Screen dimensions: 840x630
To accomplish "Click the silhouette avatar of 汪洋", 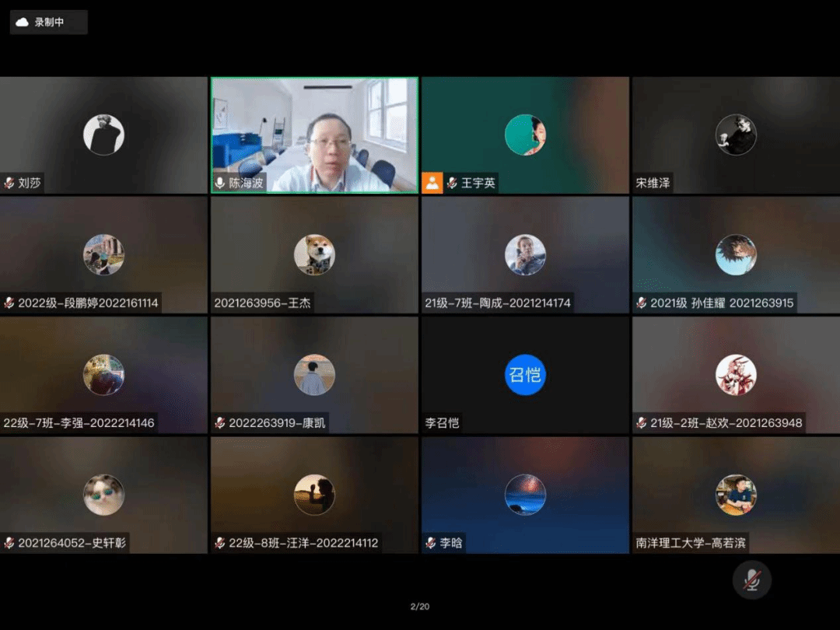I will click(314, 495).
